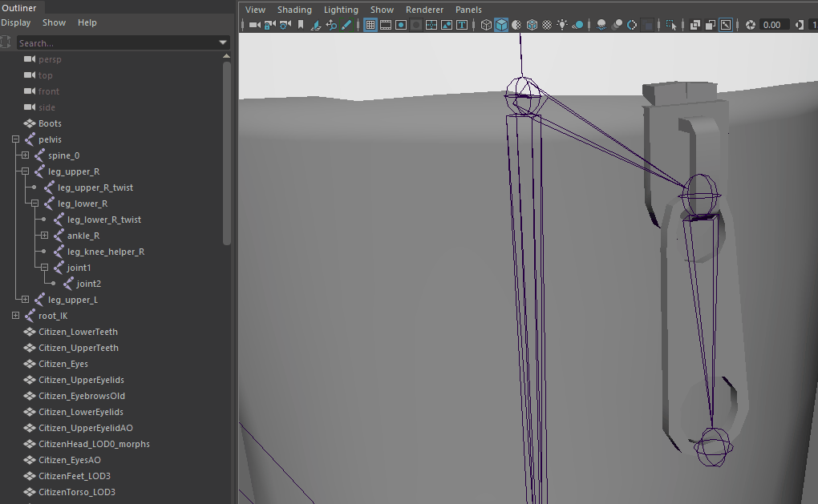Image resolution: width=818 pixels, height=504 pixels.
Task: Collapse the leg_upper_R joint
Action: click(25, 171)
